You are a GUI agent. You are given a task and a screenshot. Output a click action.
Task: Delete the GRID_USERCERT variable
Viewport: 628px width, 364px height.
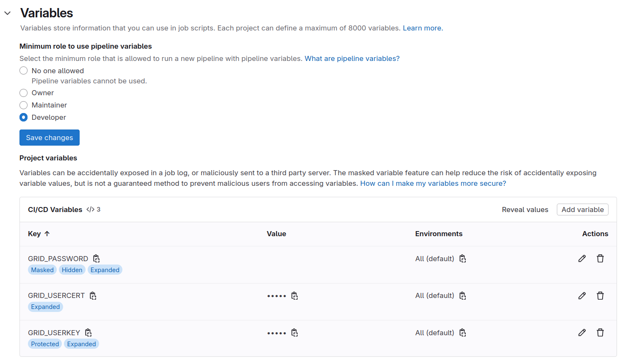click(x=600, y=295)
